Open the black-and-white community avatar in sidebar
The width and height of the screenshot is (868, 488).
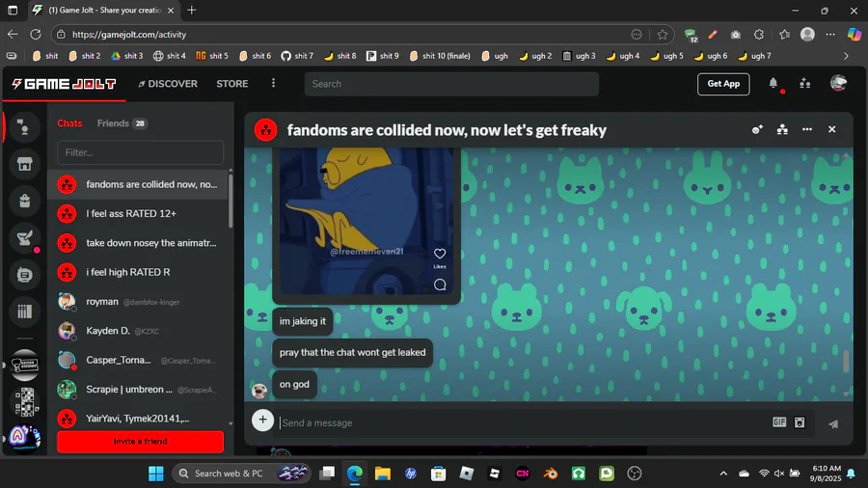(25, 365)
